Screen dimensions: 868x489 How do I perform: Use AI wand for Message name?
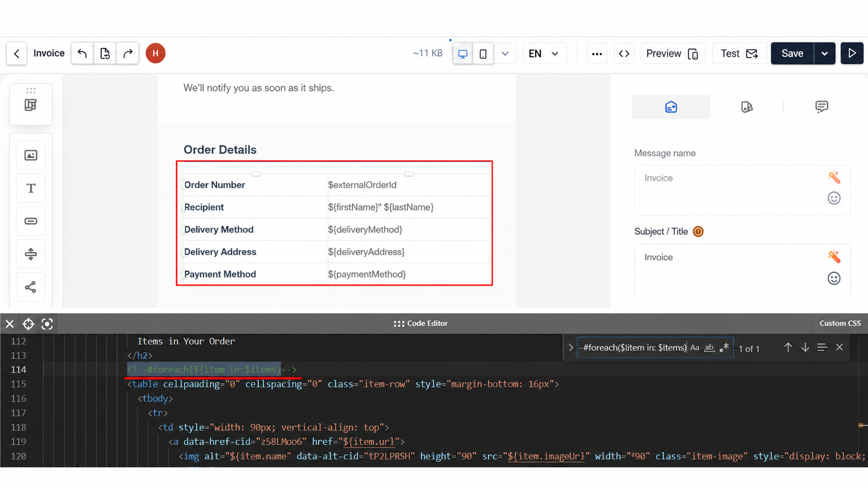(834, 177)
